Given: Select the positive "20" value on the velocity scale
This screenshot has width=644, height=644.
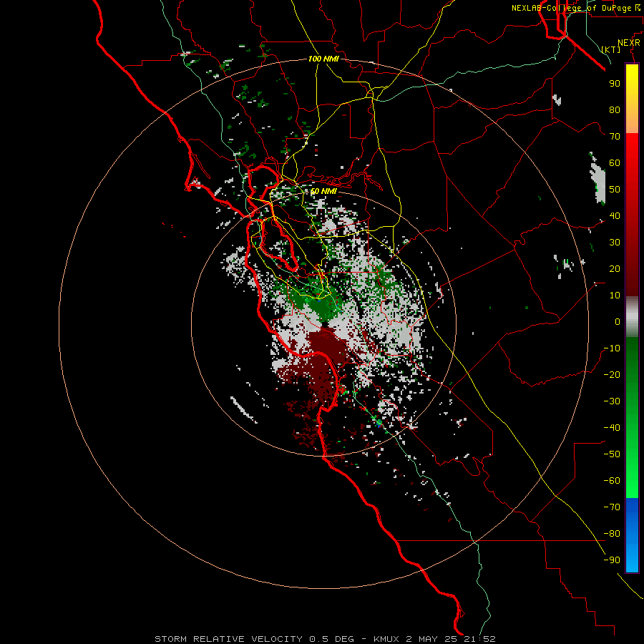Looking at the screenshot, I should pos(615,268).
